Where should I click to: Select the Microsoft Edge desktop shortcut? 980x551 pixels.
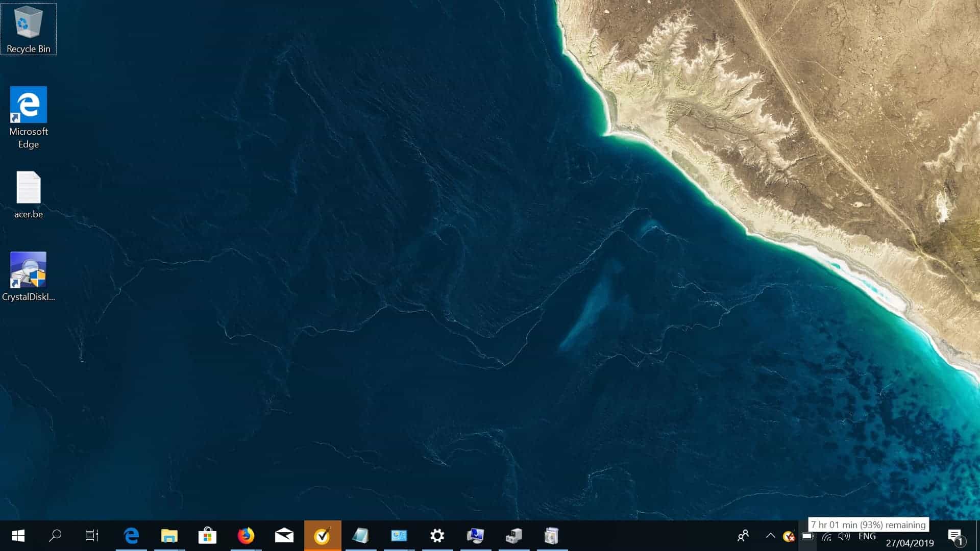click(x=28, y=117)
